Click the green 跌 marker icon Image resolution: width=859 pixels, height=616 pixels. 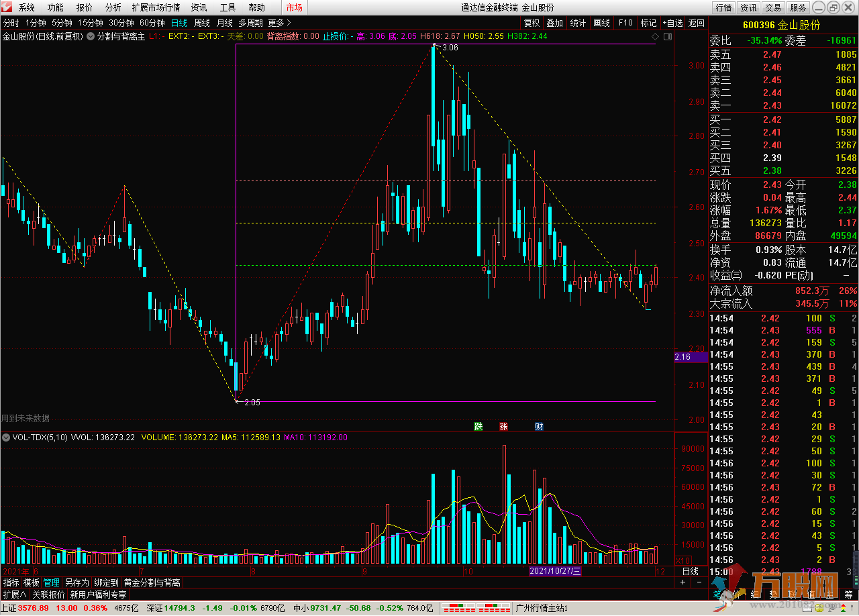[x=478, y=426]
